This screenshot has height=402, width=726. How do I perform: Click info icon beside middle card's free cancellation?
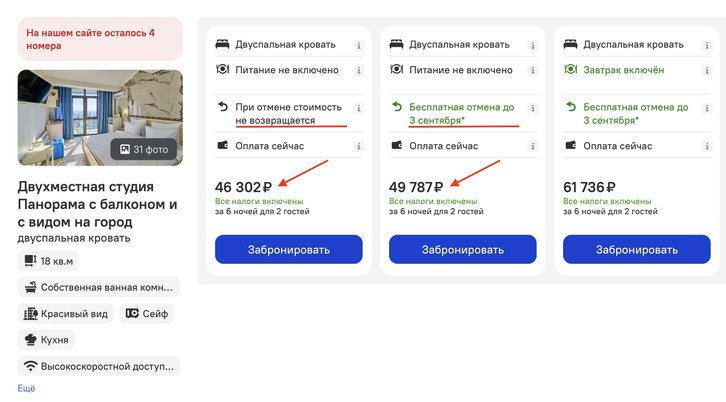(x=533, y=107)
